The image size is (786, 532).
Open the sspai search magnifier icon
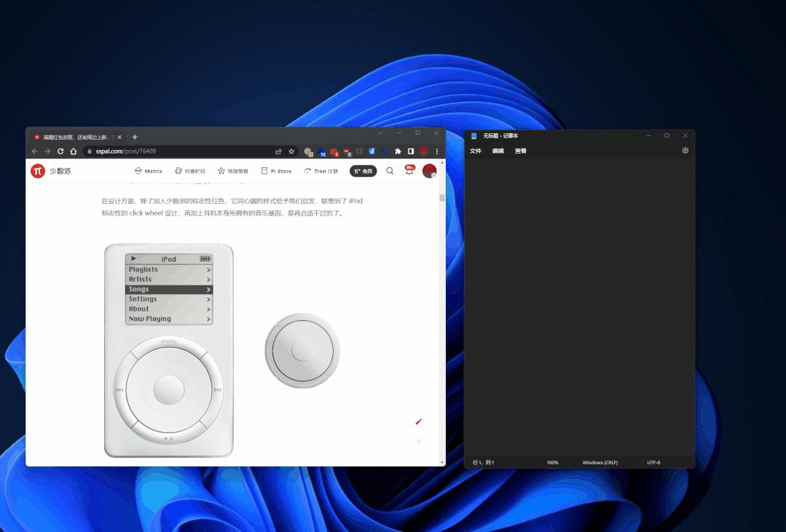[390, 171]
